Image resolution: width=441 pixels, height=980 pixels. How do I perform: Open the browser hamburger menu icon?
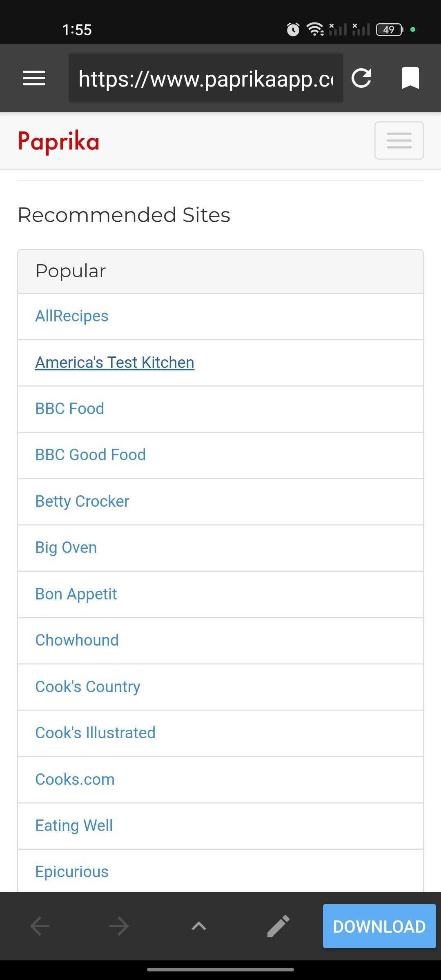(x=34, y=78)
